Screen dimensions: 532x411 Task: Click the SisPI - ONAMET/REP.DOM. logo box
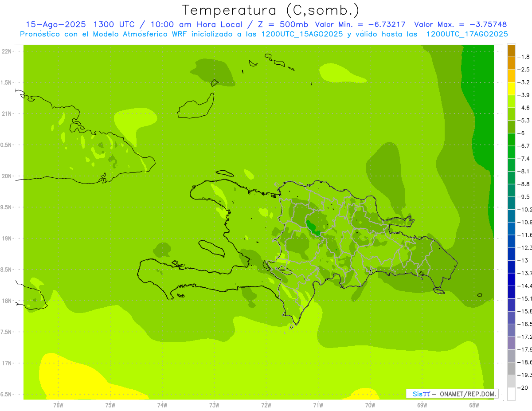[x=452, y=394]
